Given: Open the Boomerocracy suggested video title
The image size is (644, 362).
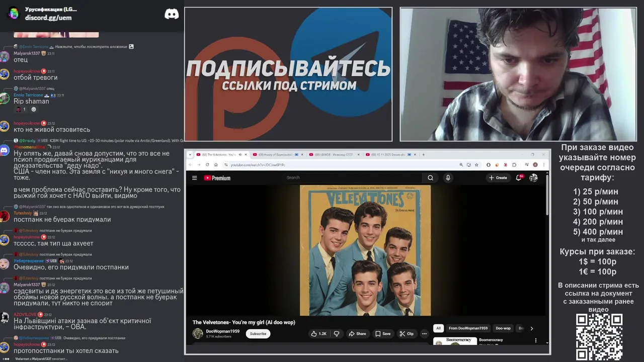Looking at the screenshot, I should [x=491, y=340].
